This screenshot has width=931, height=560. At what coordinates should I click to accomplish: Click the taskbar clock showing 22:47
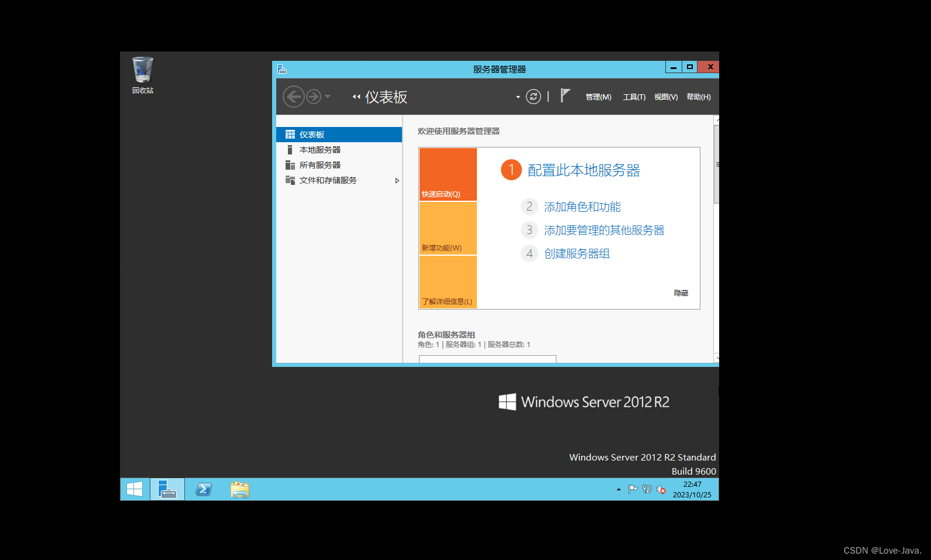(692, 489)
